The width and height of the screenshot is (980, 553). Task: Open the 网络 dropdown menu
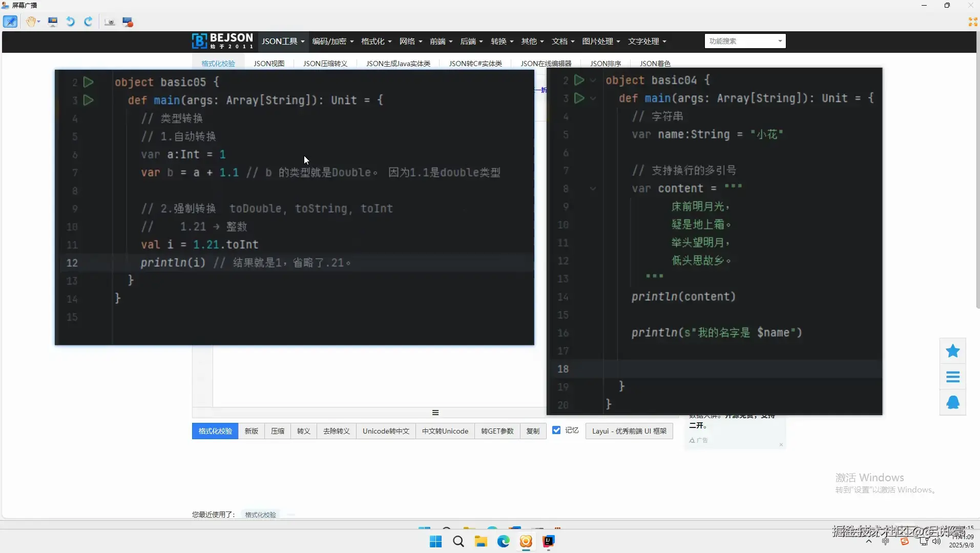pyautogui.click(x=411, y=42)
